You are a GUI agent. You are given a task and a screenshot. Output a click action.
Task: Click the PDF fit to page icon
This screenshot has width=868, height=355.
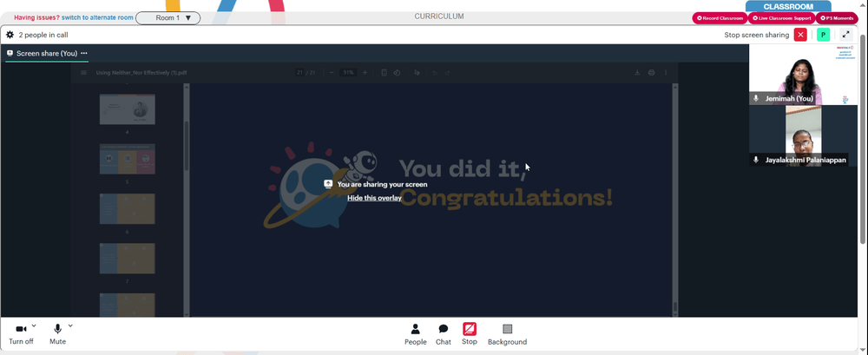click(385, 73)
